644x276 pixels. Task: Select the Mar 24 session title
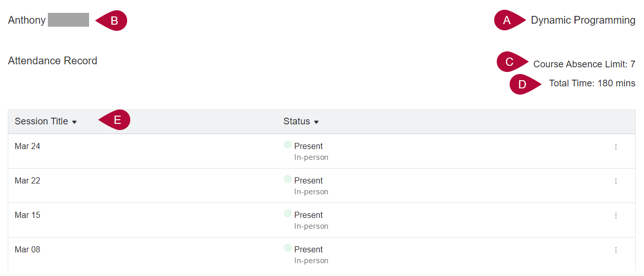[x=27, y=146]
